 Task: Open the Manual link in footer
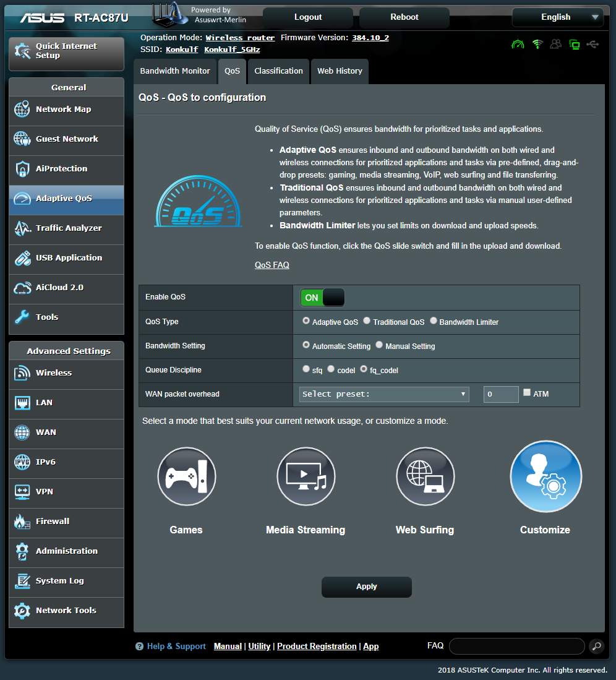(x=228, y=646)
